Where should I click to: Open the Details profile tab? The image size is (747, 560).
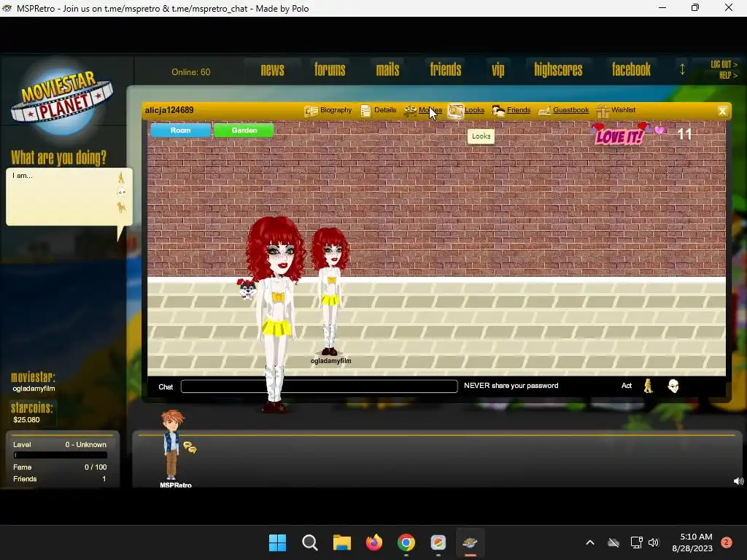(379, 111)
